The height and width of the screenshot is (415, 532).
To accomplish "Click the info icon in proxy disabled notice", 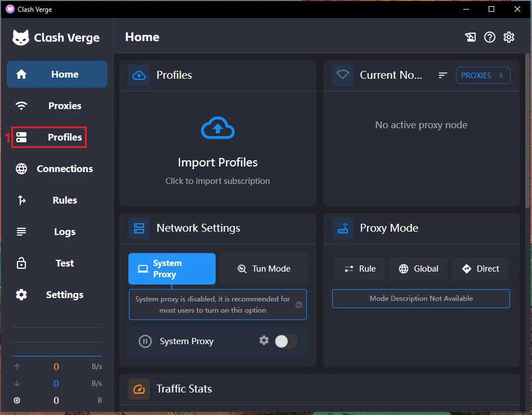I will point(299,305).
